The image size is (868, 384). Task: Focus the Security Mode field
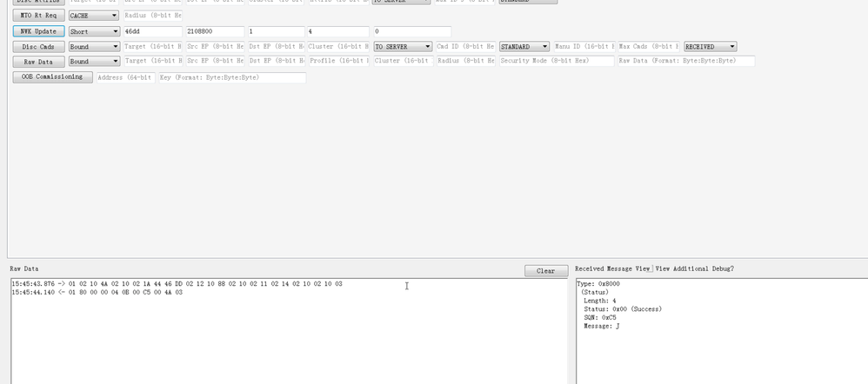[x=557, y=62]
